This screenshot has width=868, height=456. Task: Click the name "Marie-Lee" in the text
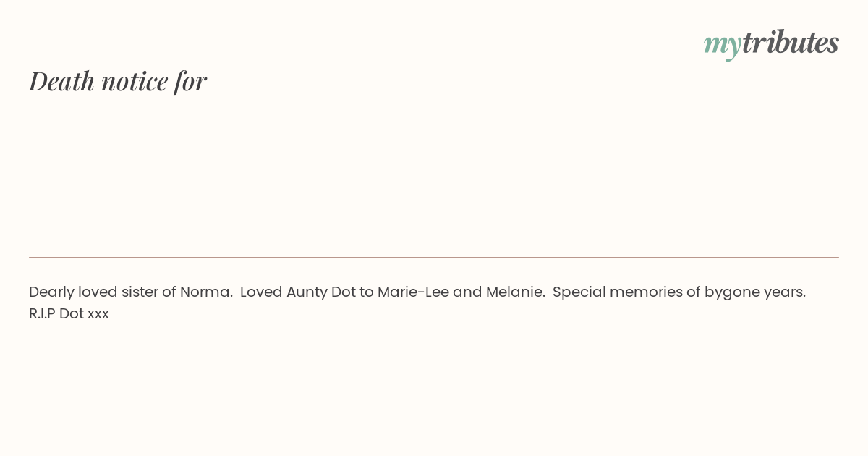pos(413,292)
